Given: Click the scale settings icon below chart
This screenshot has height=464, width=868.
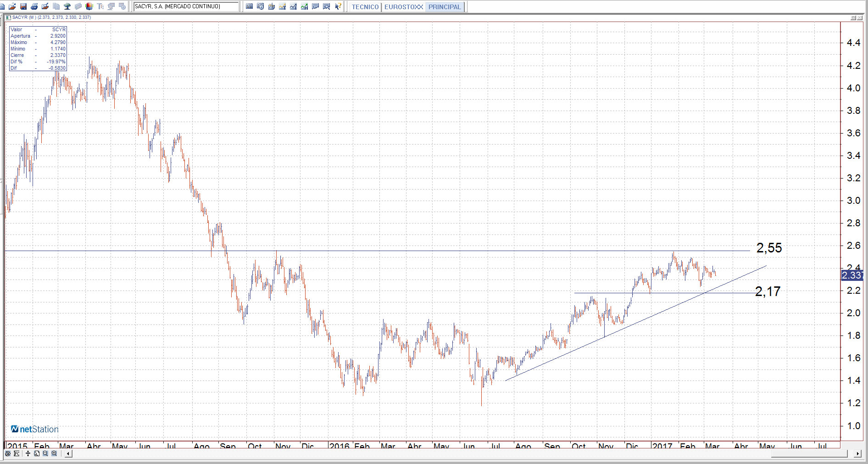Looking at the screenshot, I should (x=17, y=453).
